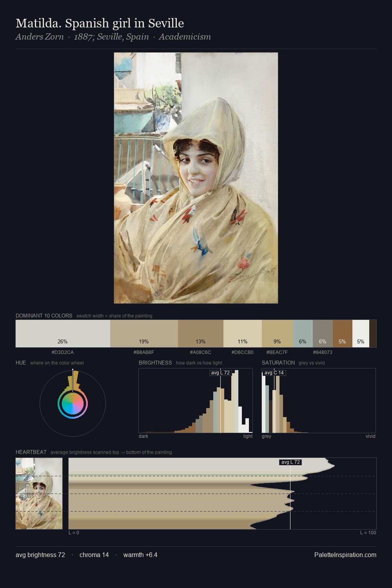
Task: Click the 'vivid' axis label under Saturation
Action: pos(370,436)
